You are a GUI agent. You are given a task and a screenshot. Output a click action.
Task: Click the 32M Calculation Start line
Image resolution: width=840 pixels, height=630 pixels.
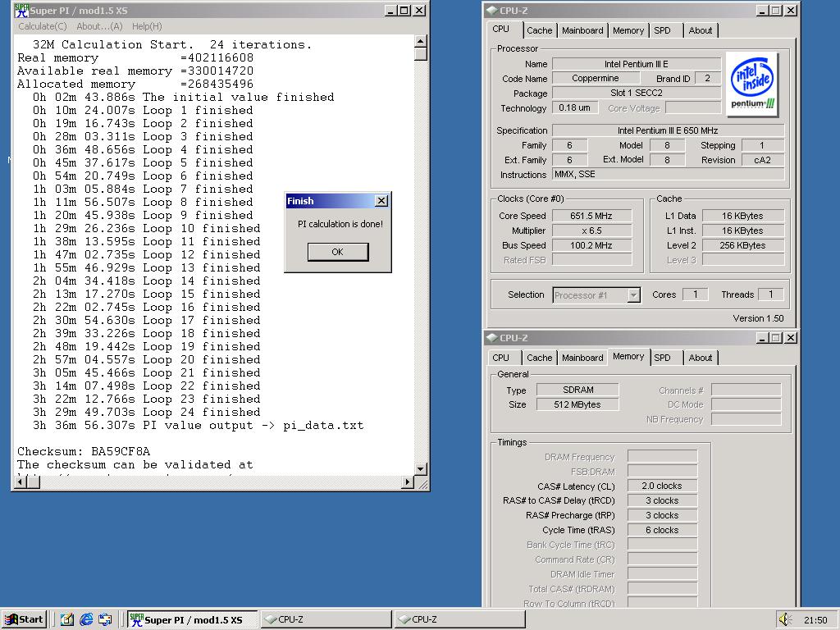click(x=172, y=44)
